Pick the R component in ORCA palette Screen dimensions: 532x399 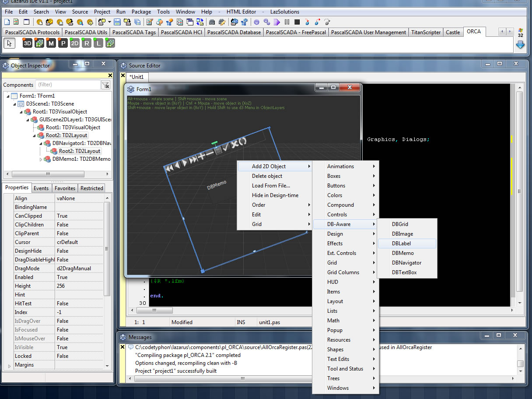pyautogui.click(x=87, y=43)
